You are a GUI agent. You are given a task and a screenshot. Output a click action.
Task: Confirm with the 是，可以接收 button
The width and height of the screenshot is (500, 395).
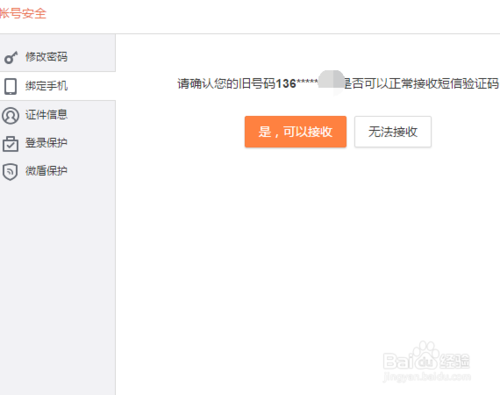point(295,132)
